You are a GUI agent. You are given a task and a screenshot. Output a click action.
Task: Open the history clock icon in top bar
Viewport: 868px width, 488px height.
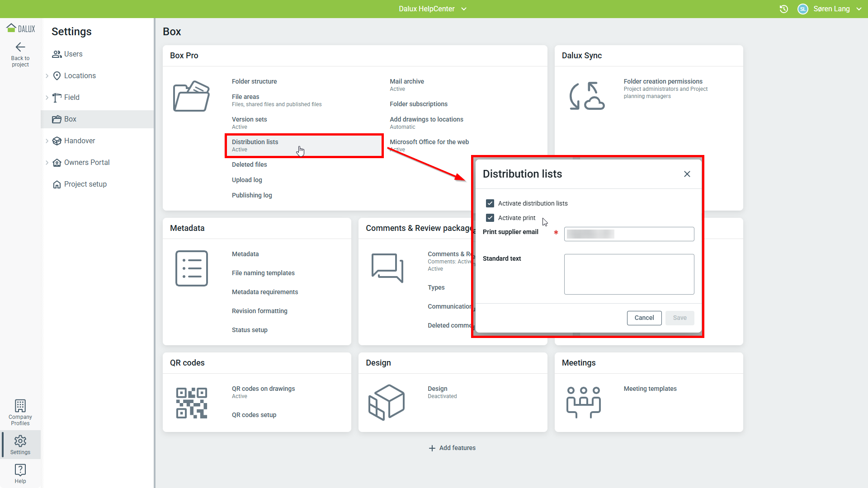(x=784, y=9)
